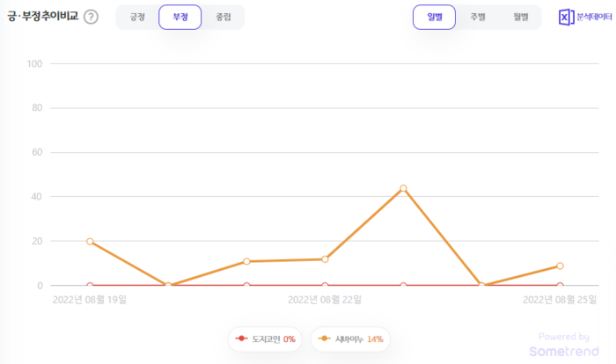The height and width of the screenshot is (364, 616).
Task: Toggle the 도지코인 series in legend
Action: point(266,339)
